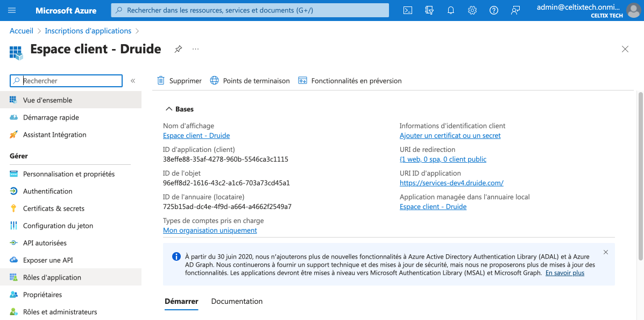Image resolution: width=644 pixels, height=320 pixels.
Task: Open the notifications bell
Action: pos(451,10)
